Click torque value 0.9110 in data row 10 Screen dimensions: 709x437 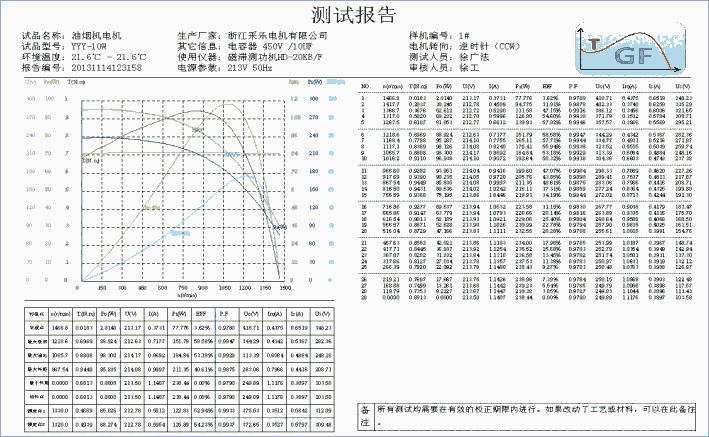coord(417,159)
